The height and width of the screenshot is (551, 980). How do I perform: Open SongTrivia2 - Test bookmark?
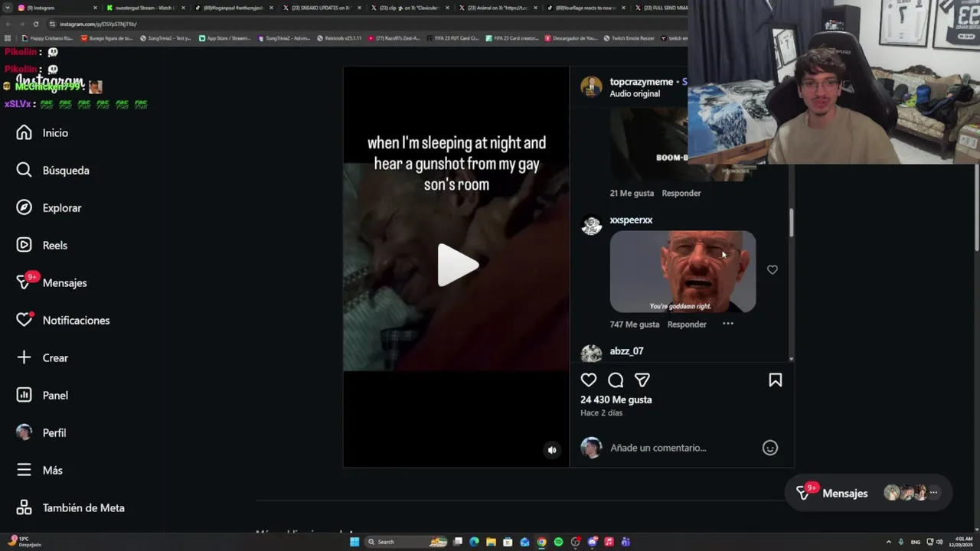(165, 38)
